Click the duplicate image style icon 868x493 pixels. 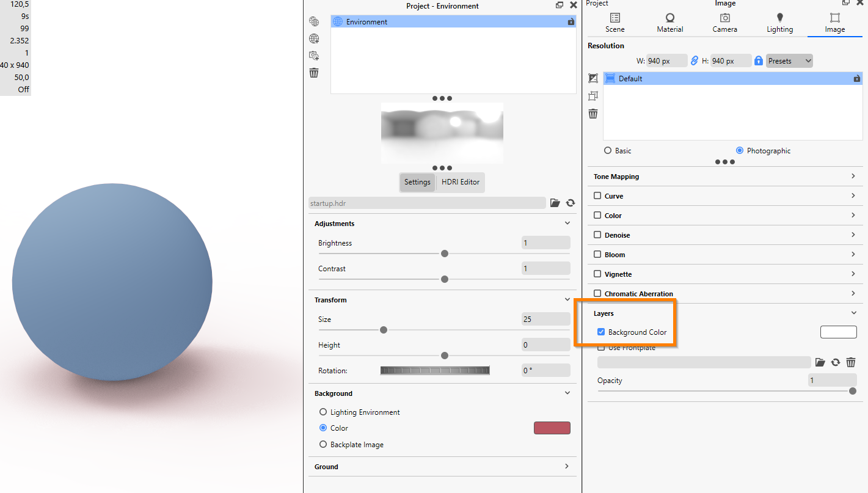593,96
